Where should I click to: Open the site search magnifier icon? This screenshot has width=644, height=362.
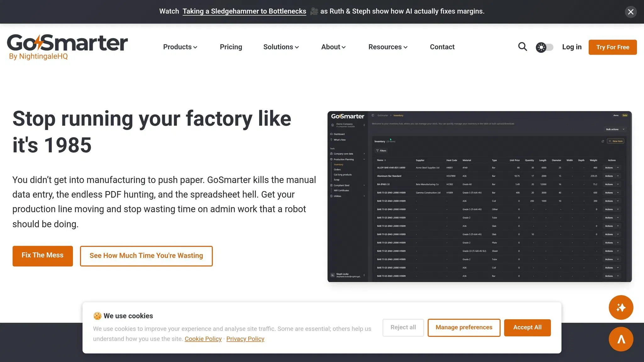(x=522, y=47)
